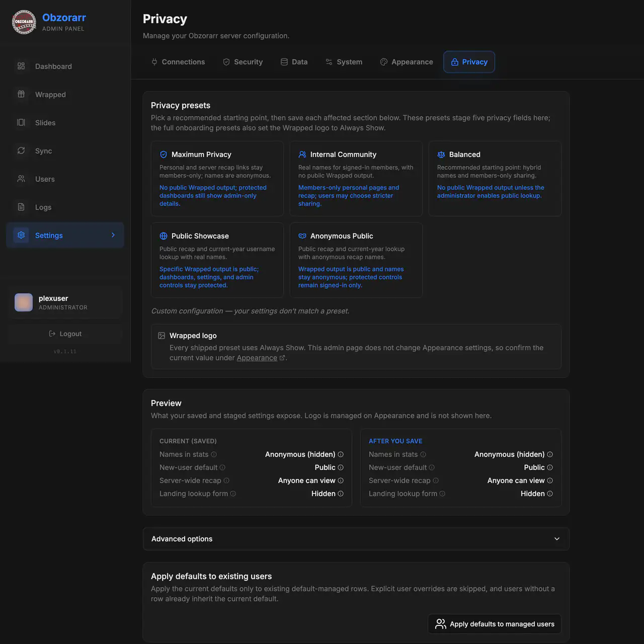This screenshot has height=644, width=644.
Task: Click info icon beside saved Names in stats label
Action: pyautogui.click(x=214, y=454)
